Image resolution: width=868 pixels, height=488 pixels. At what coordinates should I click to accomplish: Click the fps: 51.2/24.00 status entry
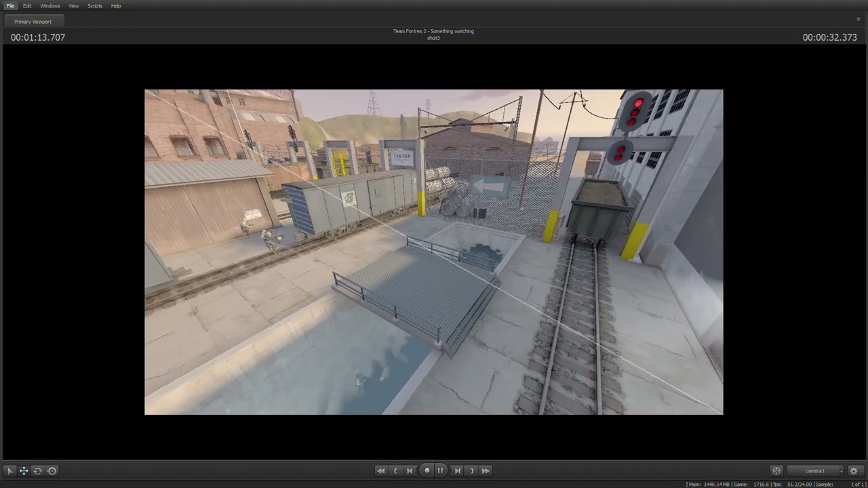[793, 485]
